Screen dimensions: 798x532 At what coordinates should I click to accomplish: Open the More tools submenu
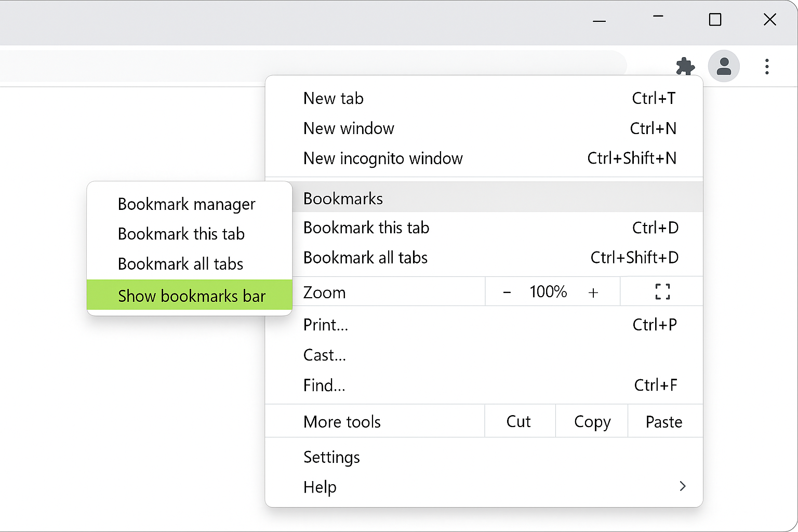pos(342,421)
